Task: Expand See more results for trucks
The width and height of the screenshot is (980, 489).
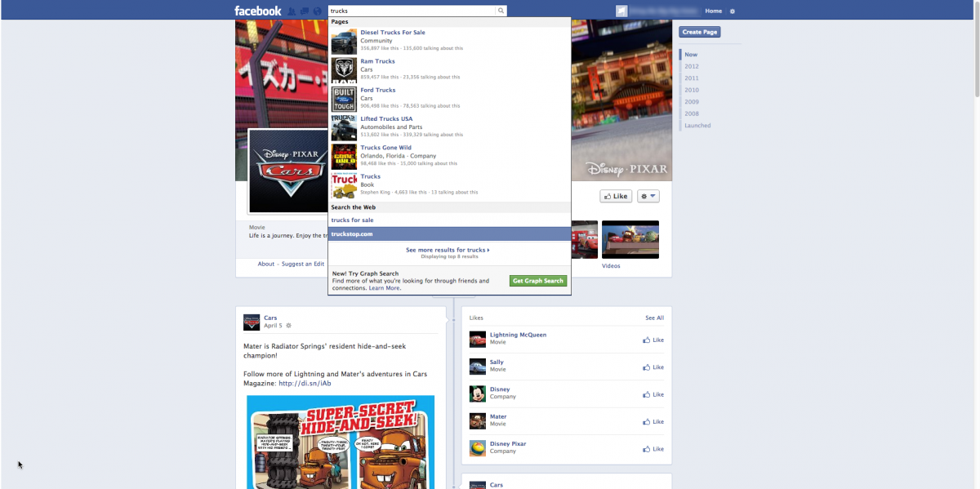Action: pyautogui.click(x=448, y=250)
